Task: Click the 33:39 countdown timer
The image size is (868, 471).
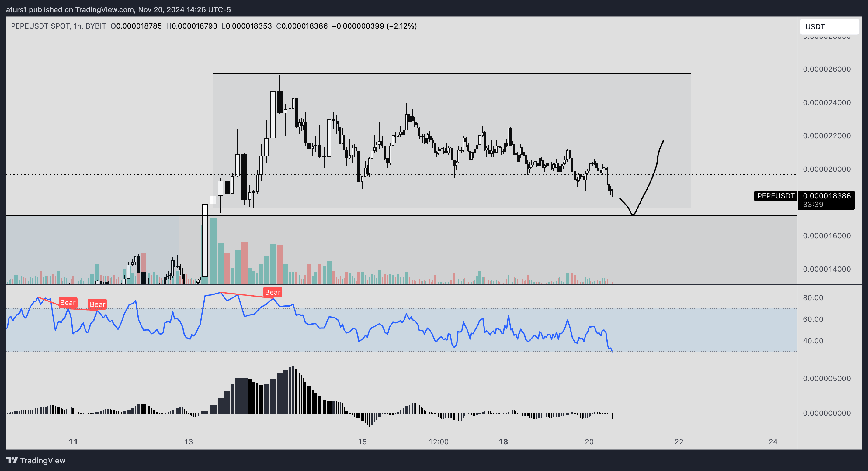Action: (x=813, y=205)
